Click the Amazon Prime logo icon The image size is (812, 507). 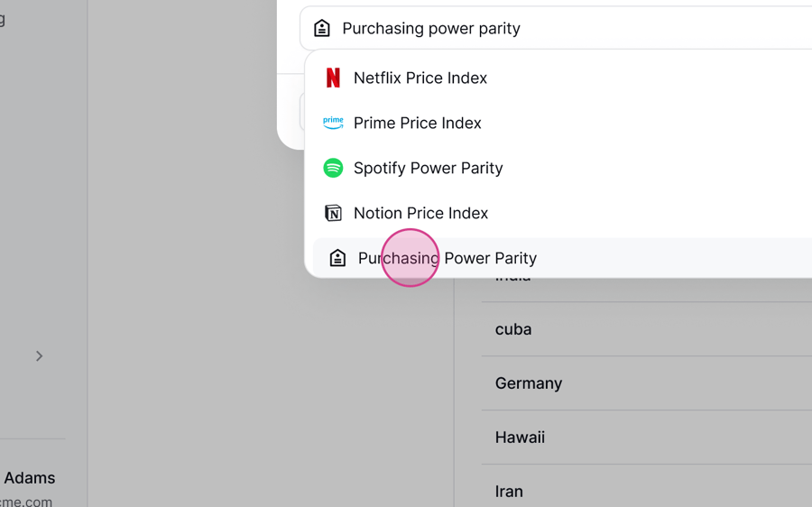[x=333, y=123]
